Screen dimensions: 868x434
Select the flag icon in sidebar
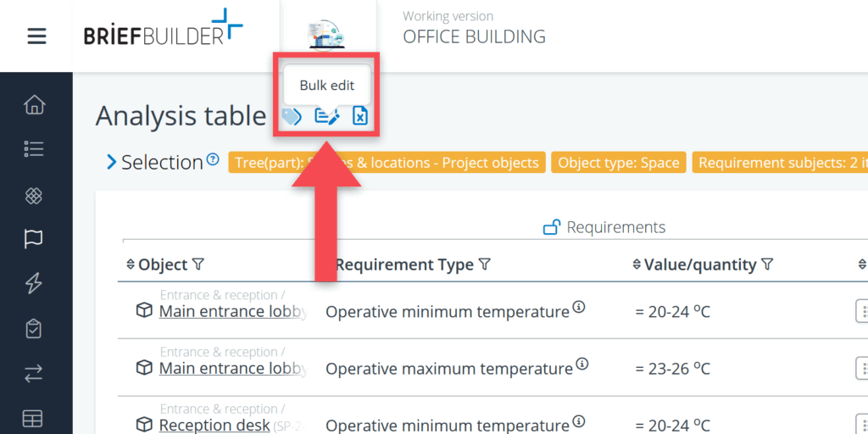click(34, 239)
